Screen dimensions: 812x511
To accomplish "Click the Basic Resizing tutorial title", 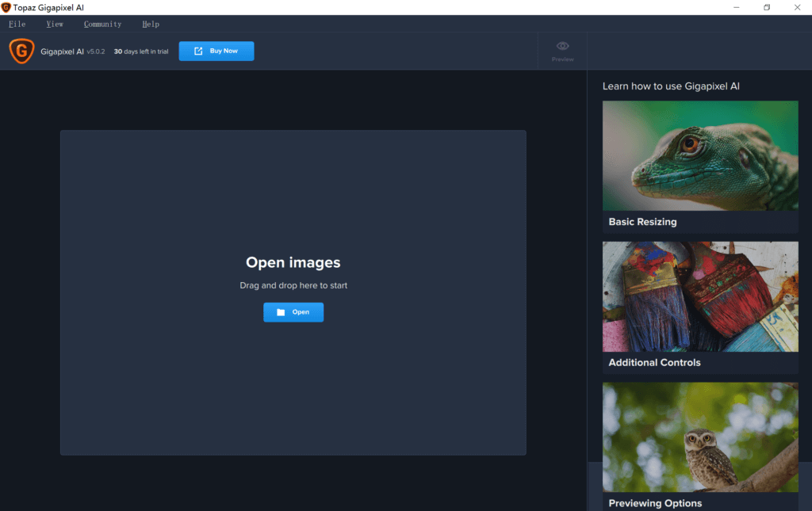I will point(642,222).
